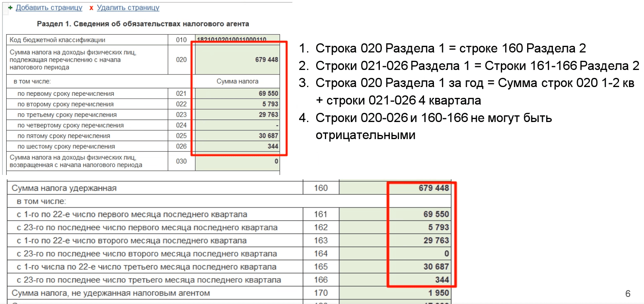Click line 022 field with value 5 793
Viewport: 644px width, 304px height.
[x=237, y=104]
